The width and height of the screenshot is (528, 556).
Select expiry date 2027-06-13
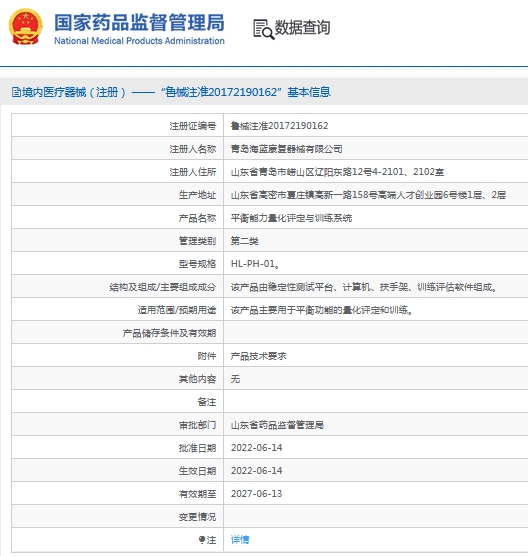256,494
